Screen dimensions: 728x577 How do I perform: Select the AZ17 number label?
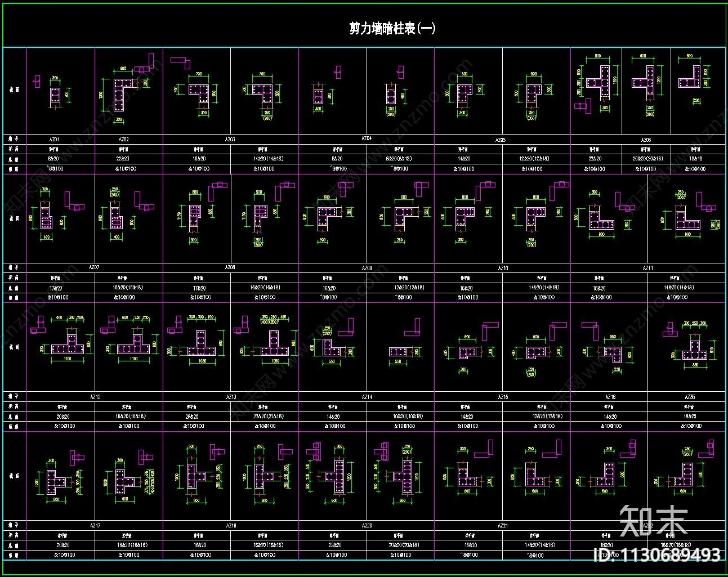pos(95,525)
